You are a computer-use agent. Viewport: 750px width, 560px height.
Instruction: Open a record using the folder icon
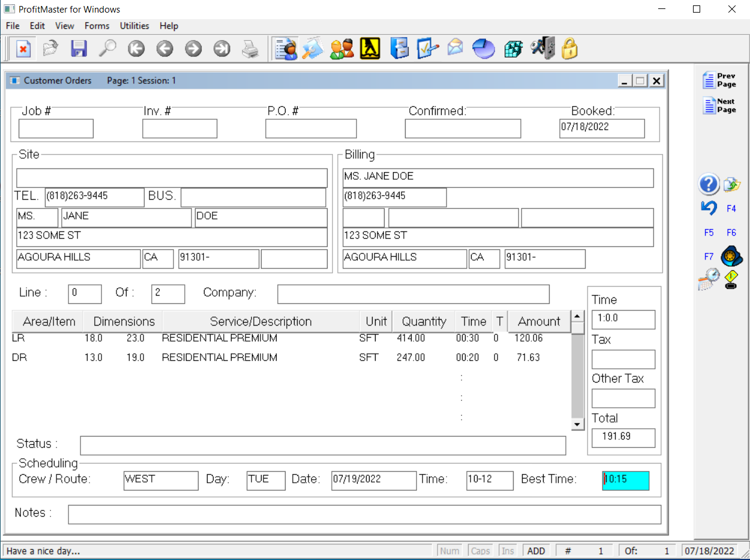pyautogui.click(x=50, y=49)
